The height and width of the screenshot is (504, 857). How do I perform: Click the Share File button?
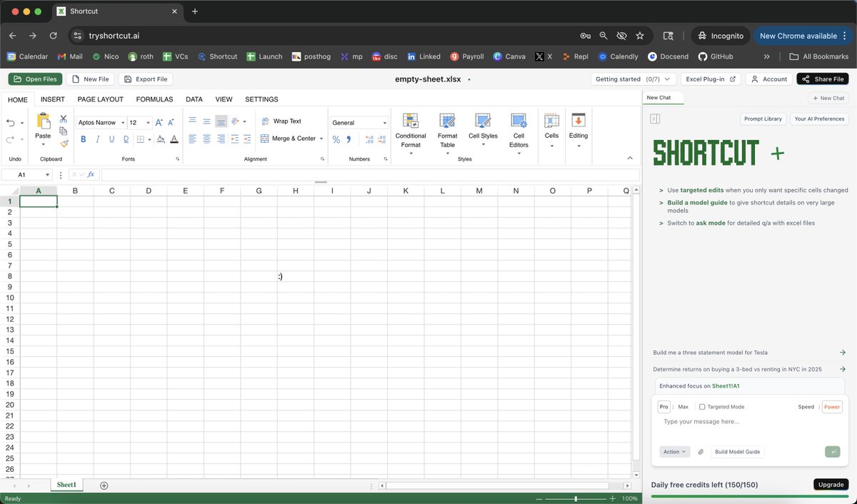pos(823,79)
